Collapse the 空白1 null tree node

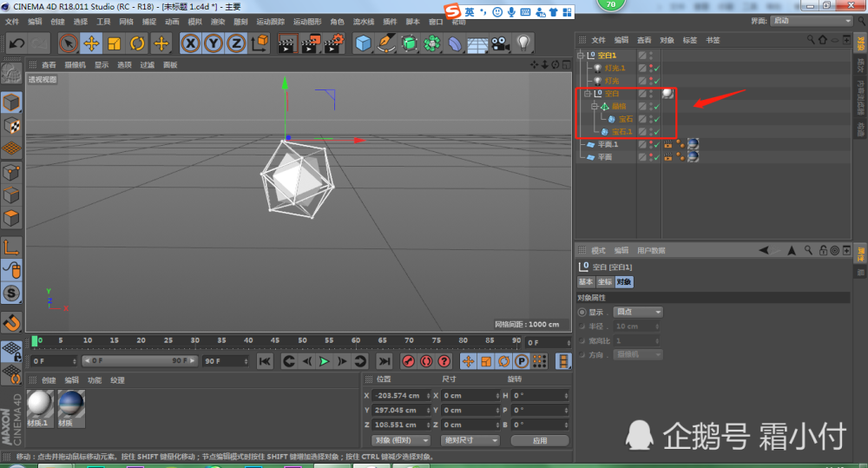pyautogui.click(x=580, y=56)
